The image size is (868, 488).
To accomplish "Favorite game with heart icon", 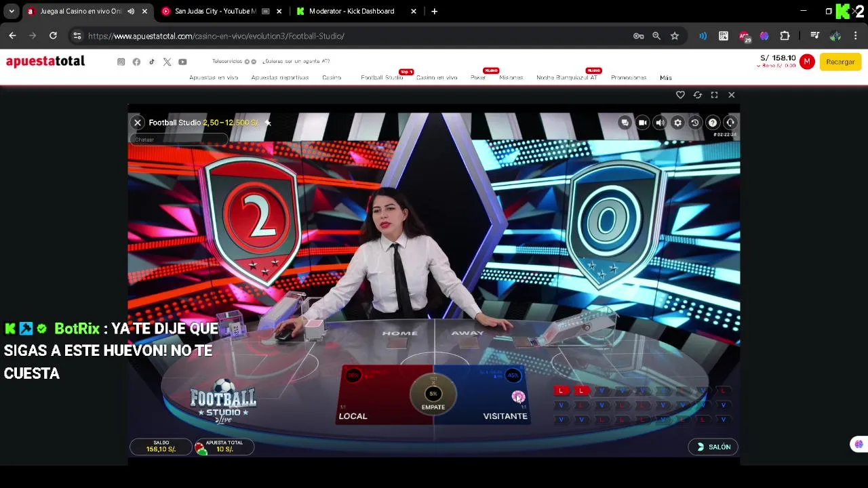I will point(680,95).
